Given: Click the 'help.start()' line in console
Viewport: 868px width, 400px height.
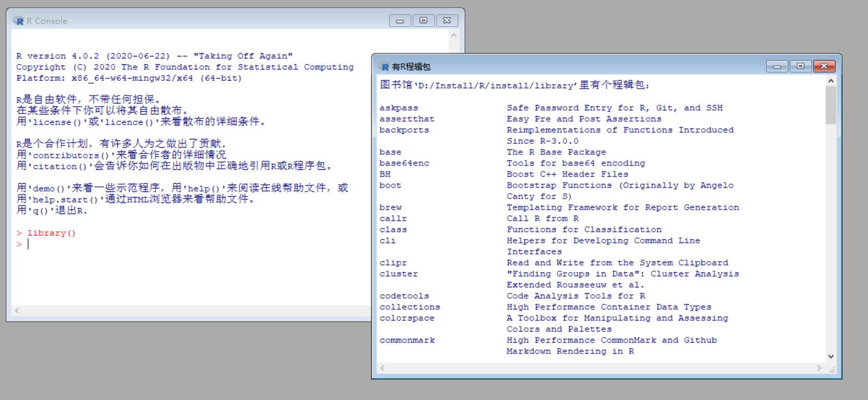Looking at the screenshot, I should pos(136,199).
